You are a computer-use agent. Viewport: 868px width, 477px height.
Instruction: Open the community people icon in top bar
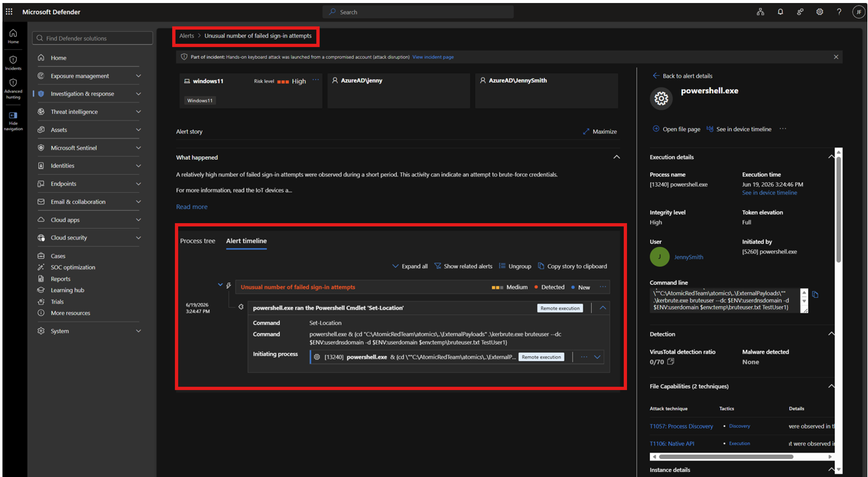tap(800, 12)
